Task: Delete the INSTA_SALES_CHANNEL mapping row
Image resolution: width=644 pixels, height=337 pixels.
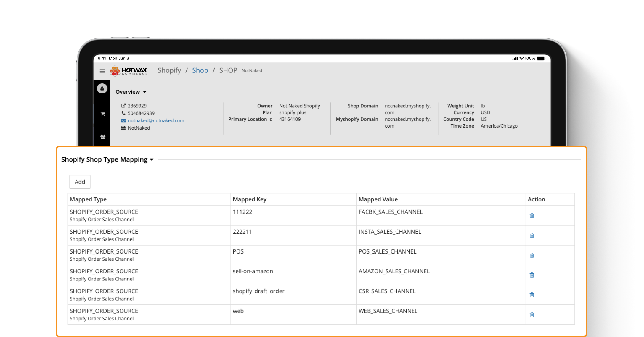Action: click(x=532, y=236)
